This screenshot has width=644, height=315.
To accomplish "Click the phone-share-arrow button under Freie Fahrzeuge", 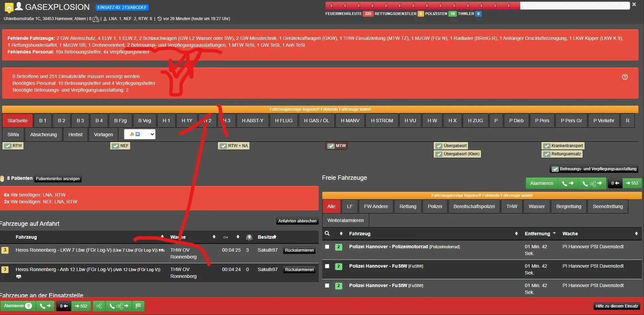I will pos(592,183).
